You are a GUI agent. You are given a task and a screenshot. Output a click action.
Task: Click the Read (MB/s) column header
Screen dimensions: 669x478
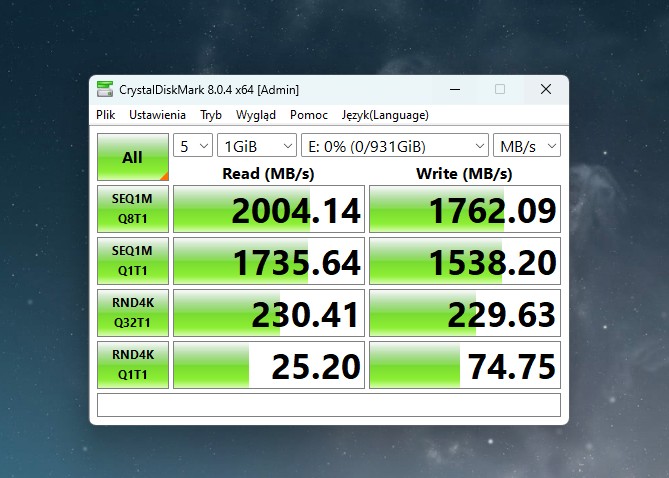pyautogui.click(x=268, y=174)
